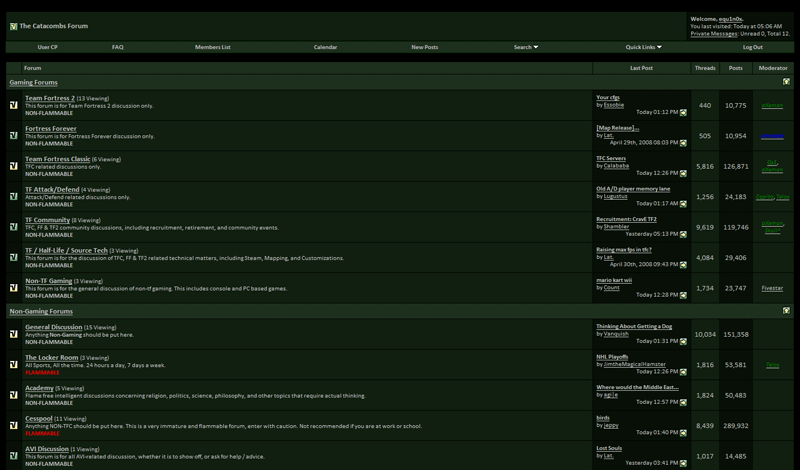Open the Members List

coord(212,47)
